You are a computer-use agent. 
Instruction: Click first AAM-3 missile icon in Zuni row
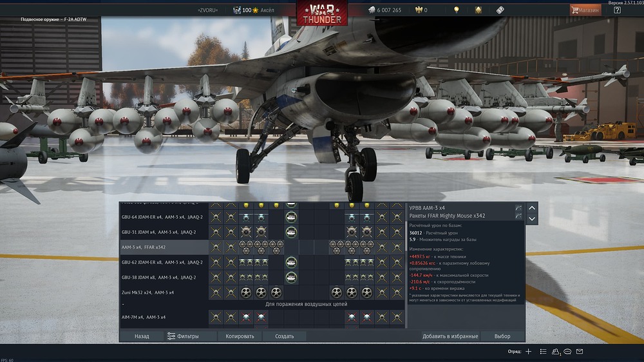pyautogui.click(x=216, y=292)
